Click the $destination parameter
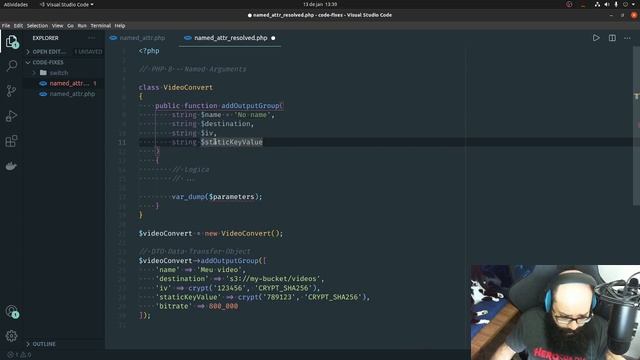Image resolution: width=640 pixels, height=360 pixels. [x=225, y=124]
